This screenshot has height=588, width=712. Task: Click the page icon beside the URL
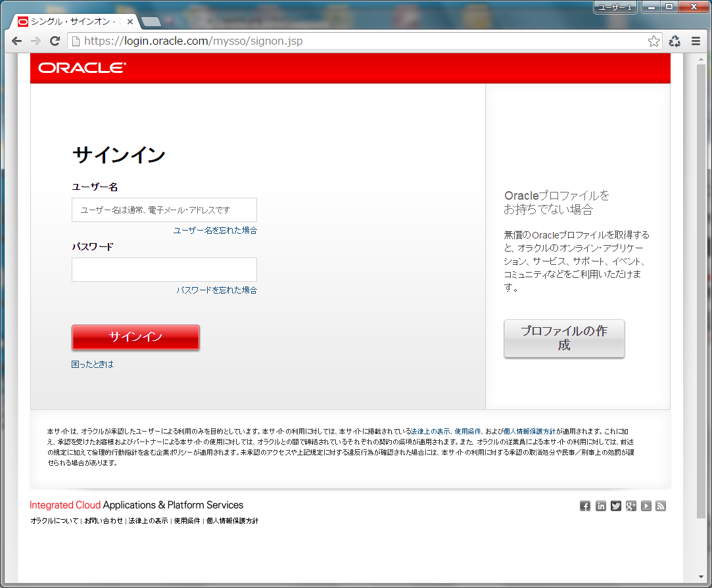point(76,41)
